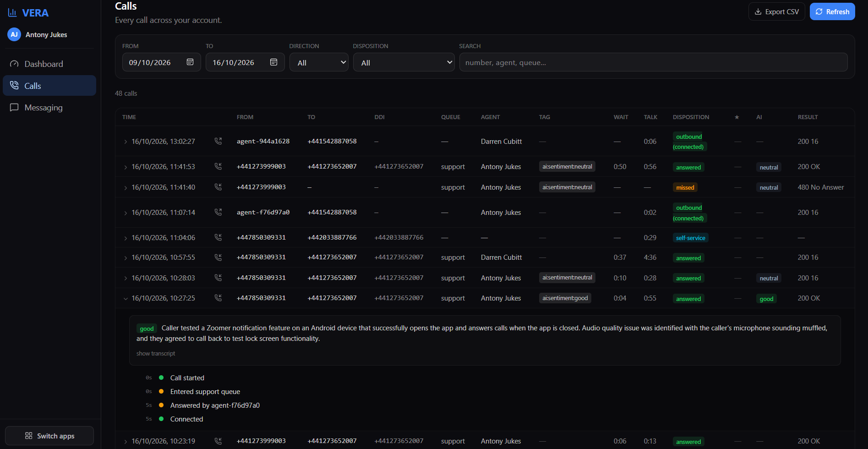This screenshot has height=449, width=868.
Task: Click inbound call icon on 10:57:55 row
Action: pos(218,257)
